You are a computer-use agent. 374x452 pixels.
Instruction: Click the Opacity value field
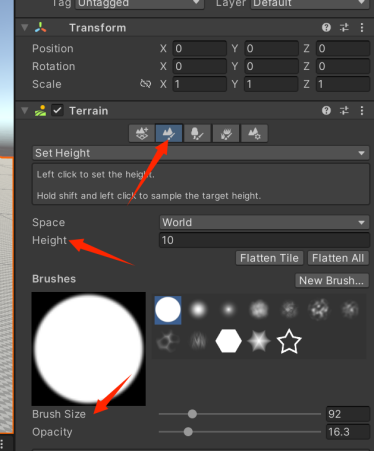coord(348,432)
